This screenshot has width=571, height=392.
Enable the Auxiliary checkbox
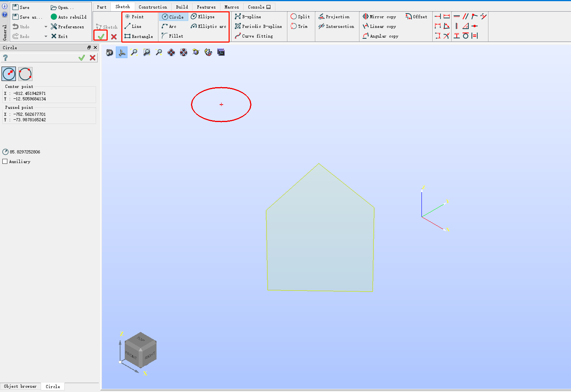click(x=5, y=162)
